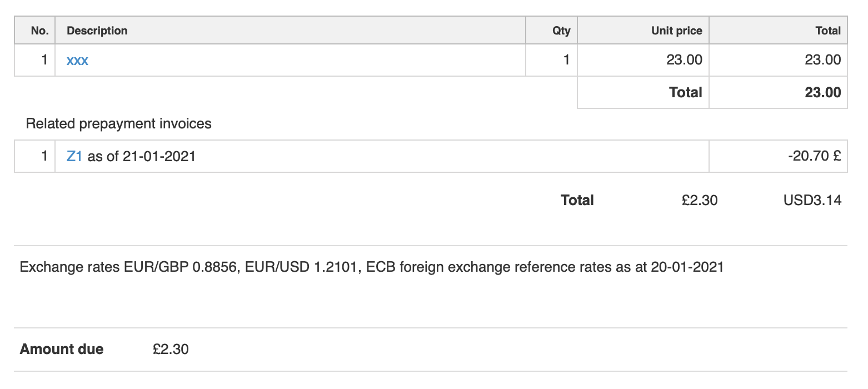Click the £2.30 total beside USD amount
This screenshot has height=389, width=868.
[700, 200]
